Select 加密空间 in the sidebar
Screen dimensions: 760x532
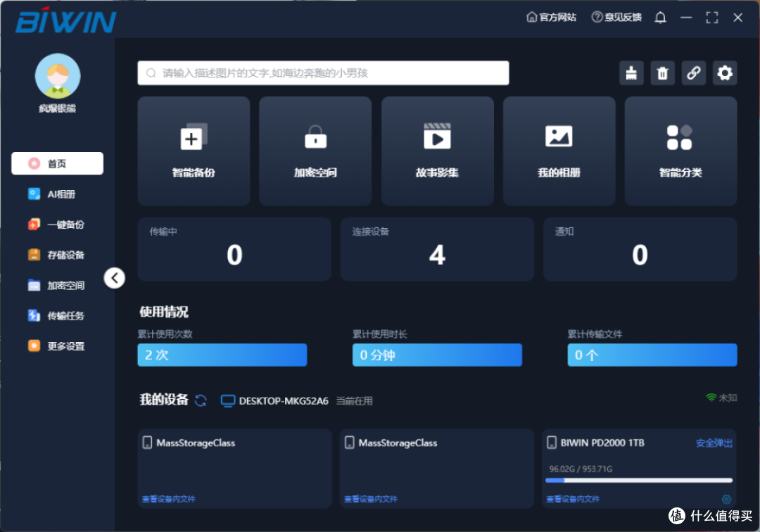57,286
